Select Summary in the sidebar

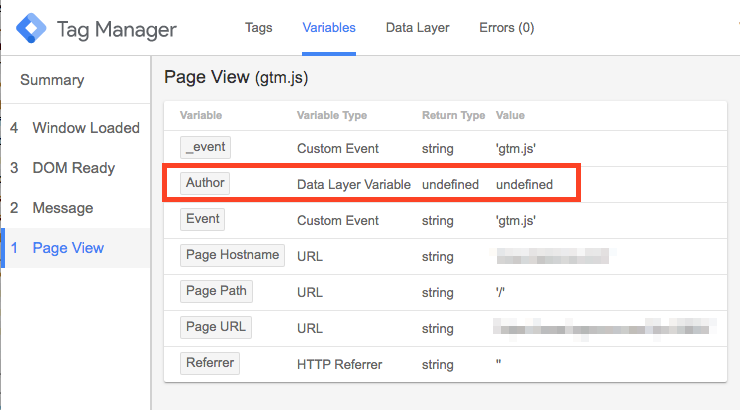pos(52,80)
